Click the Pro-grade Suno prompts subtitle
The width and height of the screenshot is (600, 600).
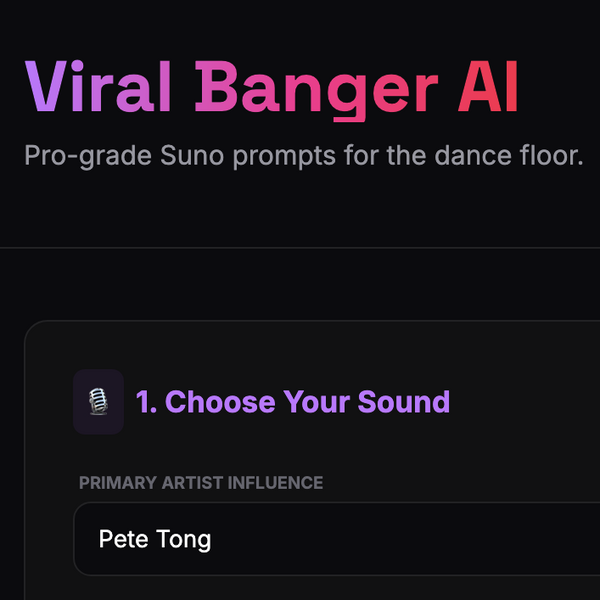303,157
